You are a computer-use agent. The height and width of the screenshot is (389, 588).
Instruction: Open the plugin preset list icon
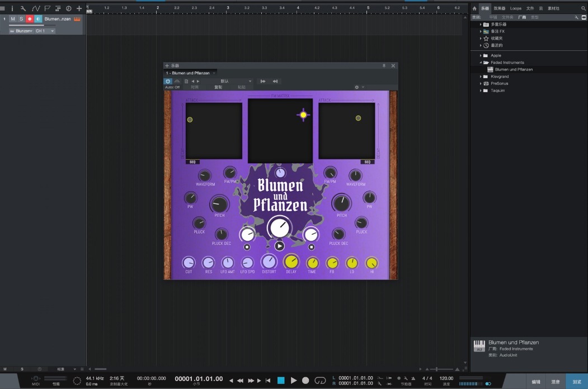coord(186,82)
